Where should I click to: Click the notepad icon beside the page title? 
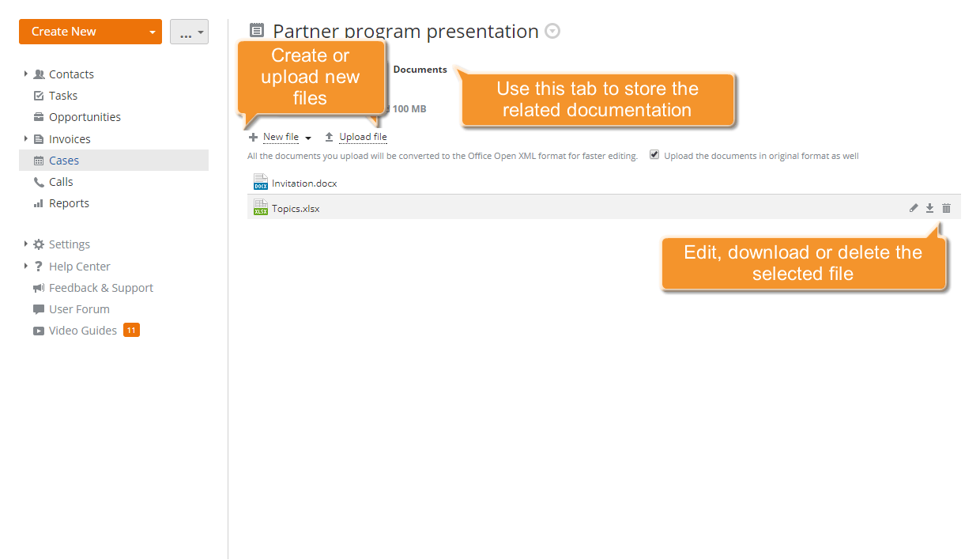[x=255, y=30]
